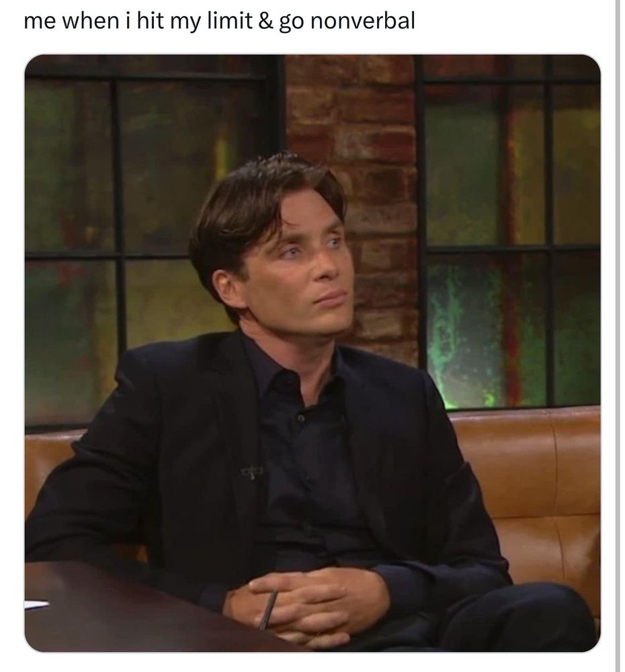This screenshot has width=625, height=672.
Task: Click the window pane in the top-left of the photo
Action: 69,165
